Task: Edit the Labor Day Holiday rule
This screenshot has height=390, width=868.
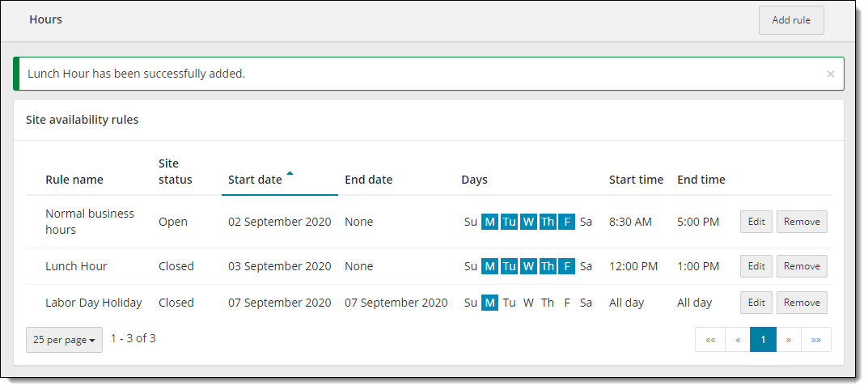Action: [x=756, y=303]
